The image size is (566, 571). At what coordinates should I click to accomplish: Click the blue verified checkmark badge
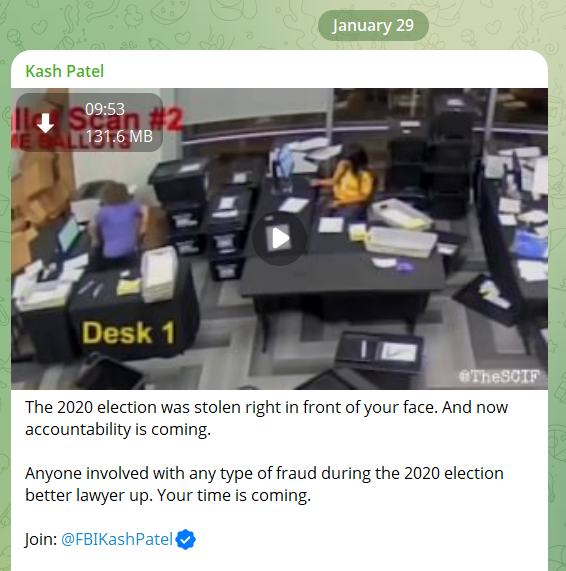(185, 539)
